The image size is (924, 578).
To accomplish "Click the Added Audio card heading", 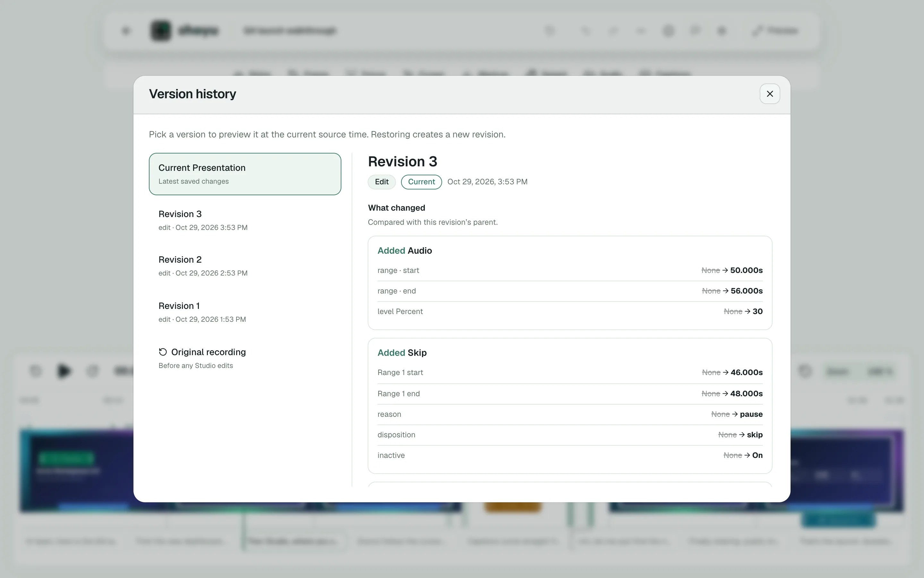I will click(x=404, y=250).
